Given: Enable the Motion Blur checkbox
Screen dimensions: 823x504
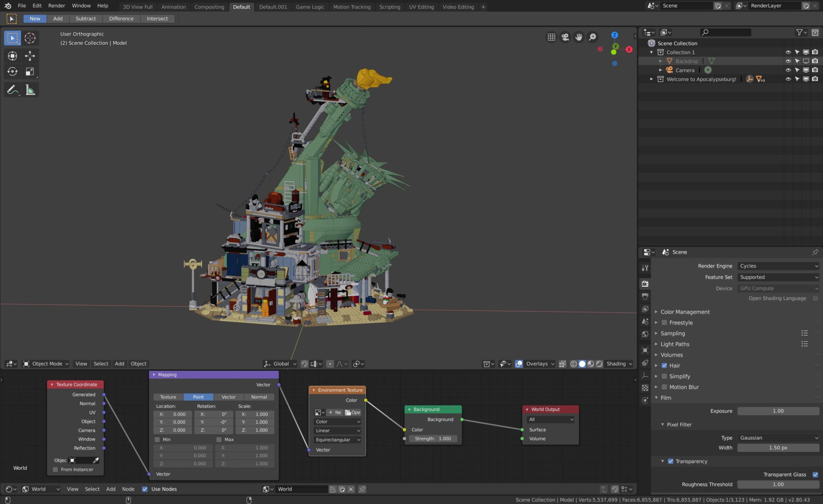Looking at the screenshot, I should click(x=664, y=387).
